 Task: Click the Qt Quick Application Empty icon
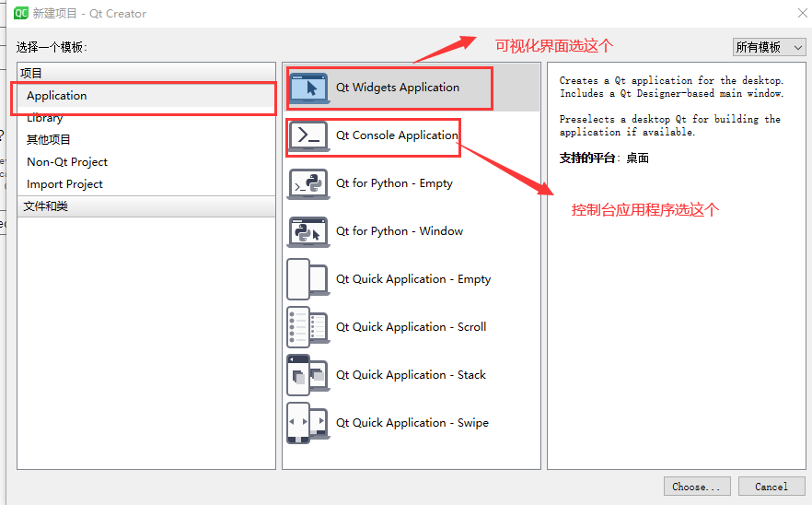pos(308,279)
